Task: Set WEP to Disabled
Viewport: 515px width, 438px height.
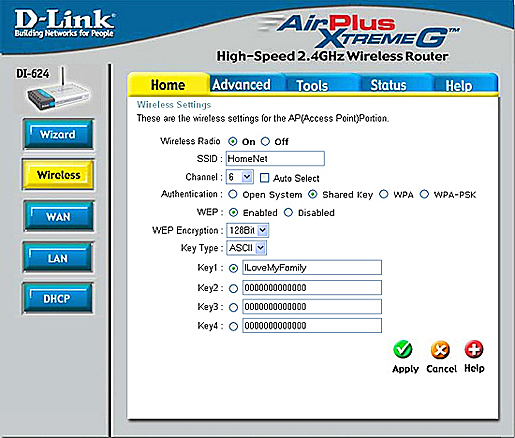Action: click(x=288, y=212)
